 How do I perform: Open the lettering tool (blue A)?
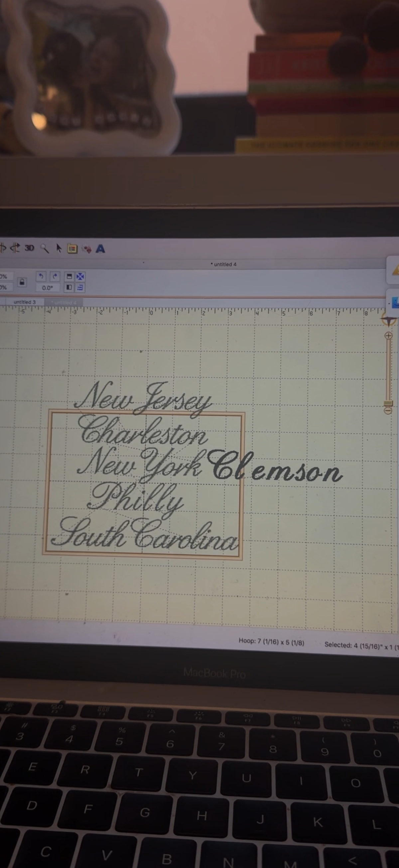[100, 249]
